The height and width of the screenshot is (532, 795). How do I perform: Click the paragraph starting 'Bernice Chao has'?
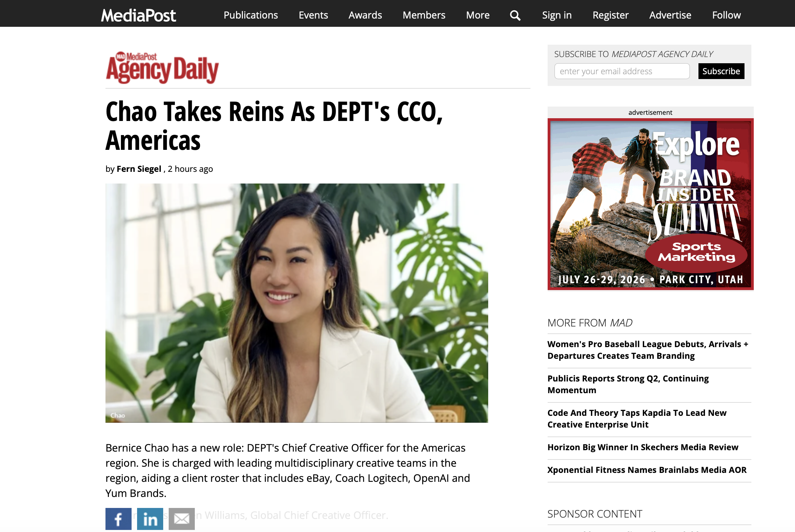pyautogui.click(x=288, y=470)
